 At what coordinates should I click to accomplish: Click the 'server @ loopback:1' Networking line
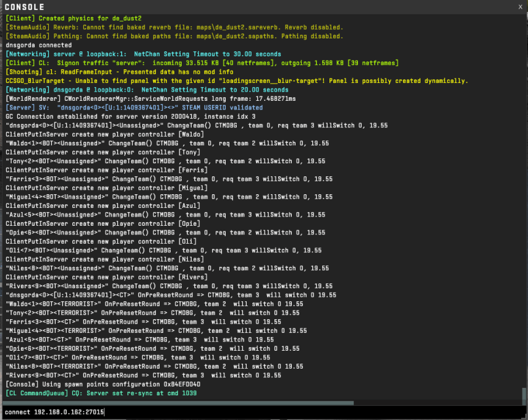tap(142, 54)
